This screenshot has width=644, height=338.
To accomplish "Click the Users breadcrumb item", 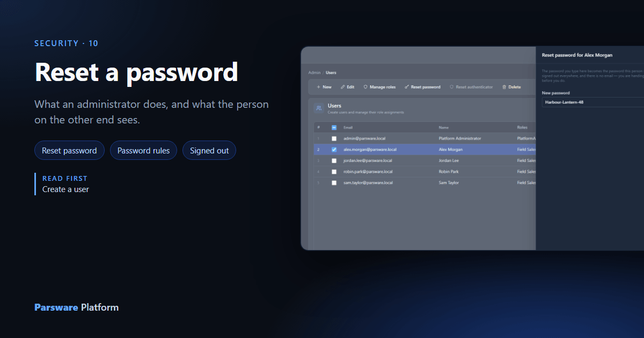I will point(331,72).
